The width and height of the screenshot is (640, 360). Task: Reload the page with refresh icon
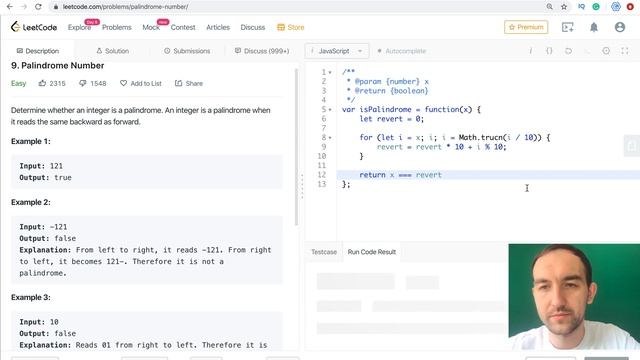38,7
